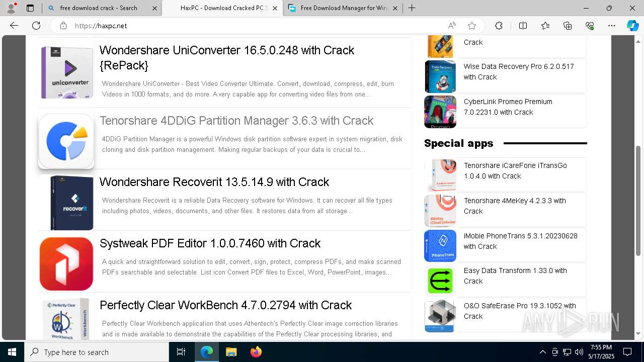Enable Split screen view

click(523, 26)
